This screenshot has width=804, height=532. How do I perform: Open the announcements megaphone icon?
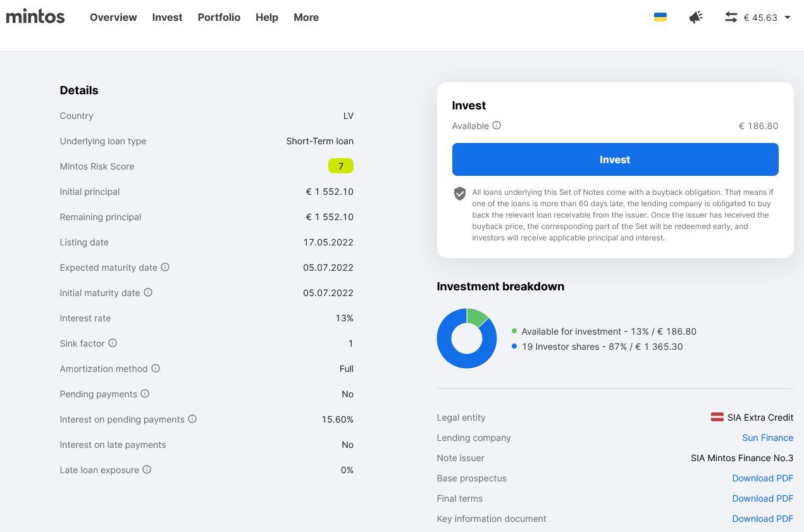tap(696, 17)
